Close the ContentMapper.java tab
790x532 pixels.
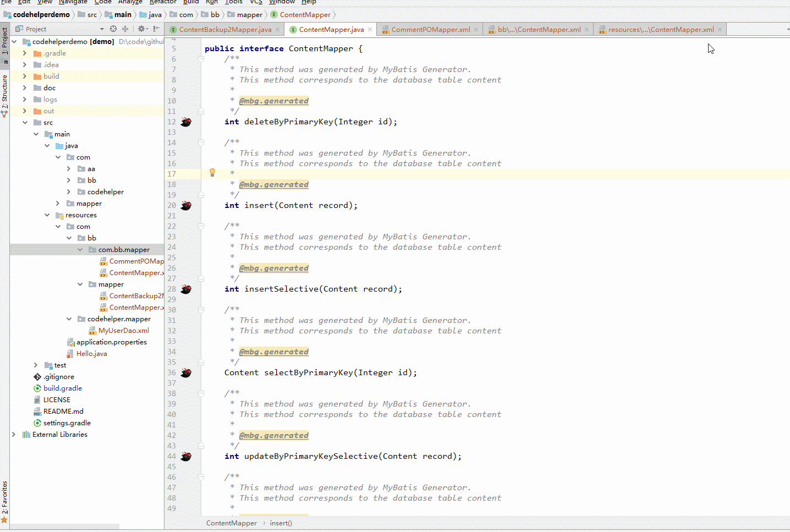[370, 30]
